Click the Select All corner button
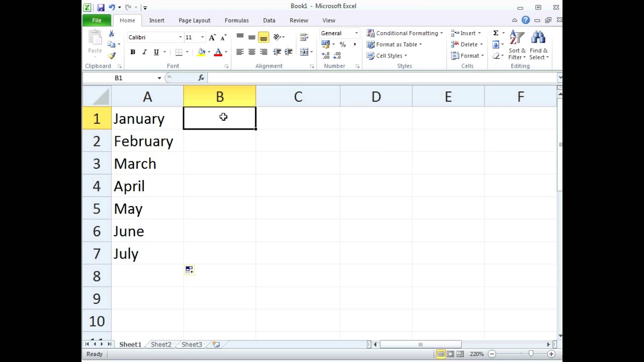The height and width of the screenshot is (362, 644). tap(97, 97)
